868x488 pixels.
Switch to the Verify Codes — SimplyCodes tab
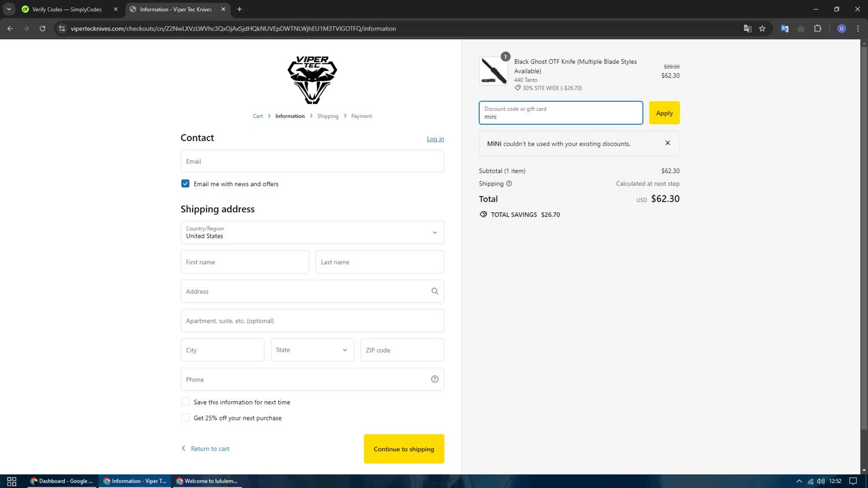(67, 9)
